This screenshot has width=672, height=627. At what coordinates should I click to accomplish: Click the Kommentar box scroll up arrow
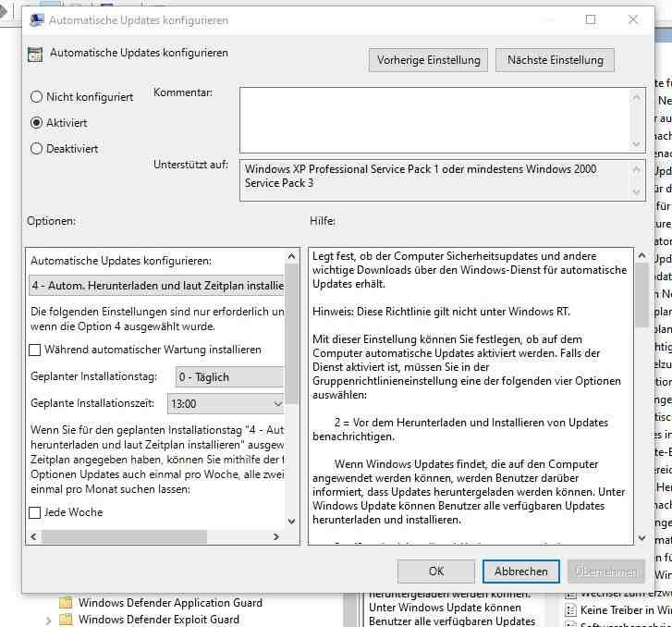[637, 97]
